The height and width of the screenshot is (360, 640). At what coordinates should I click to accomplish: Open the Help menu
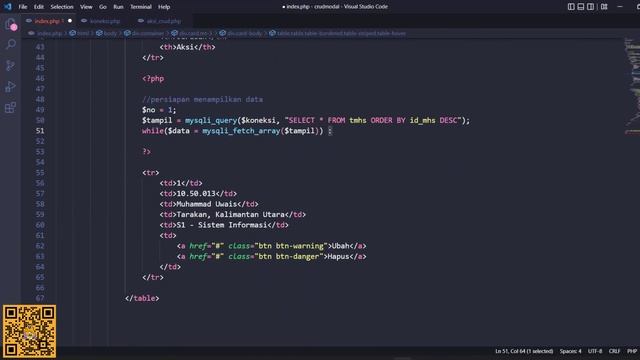click(164, 7)
